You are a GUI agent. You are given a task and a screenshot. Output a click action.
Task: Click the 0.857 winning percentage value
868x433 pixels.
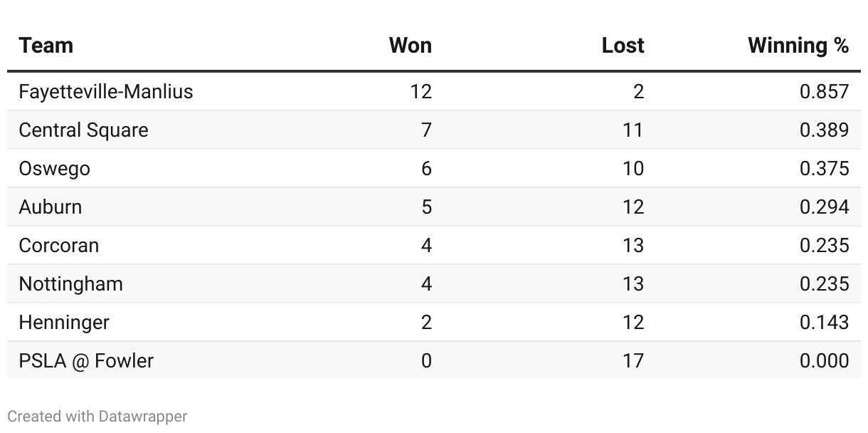click(825, 92)
